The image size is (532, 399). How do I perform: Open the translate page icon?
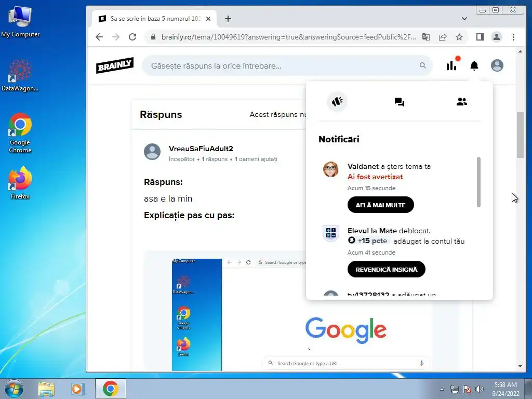pyautogui.click(x=426, y=37)
